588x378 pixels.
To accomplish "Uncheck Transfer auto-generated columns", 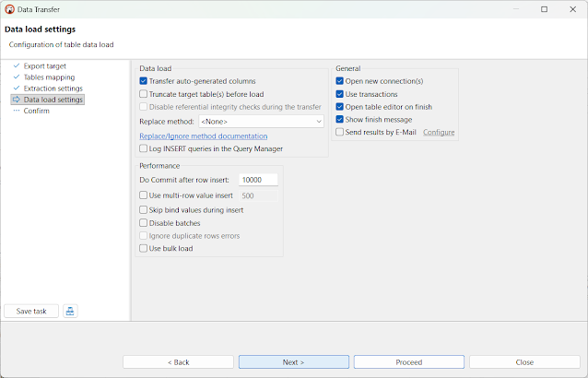I will coord(143,81).
